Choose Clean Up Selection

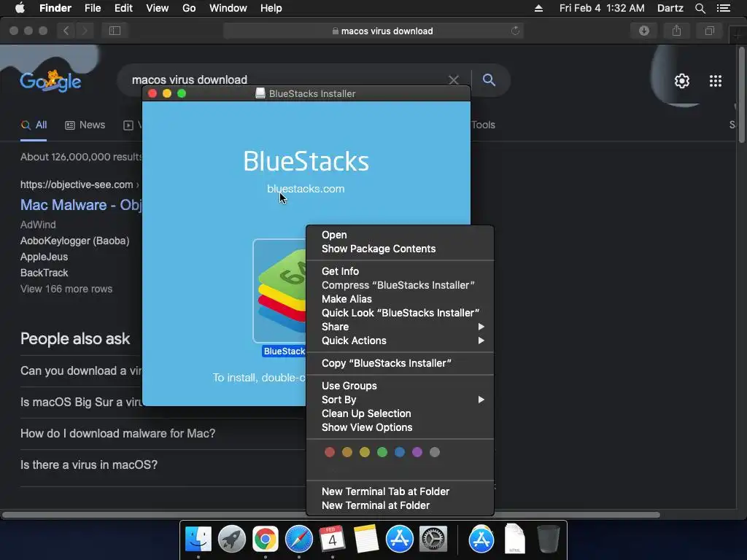[x=400, y=413]
